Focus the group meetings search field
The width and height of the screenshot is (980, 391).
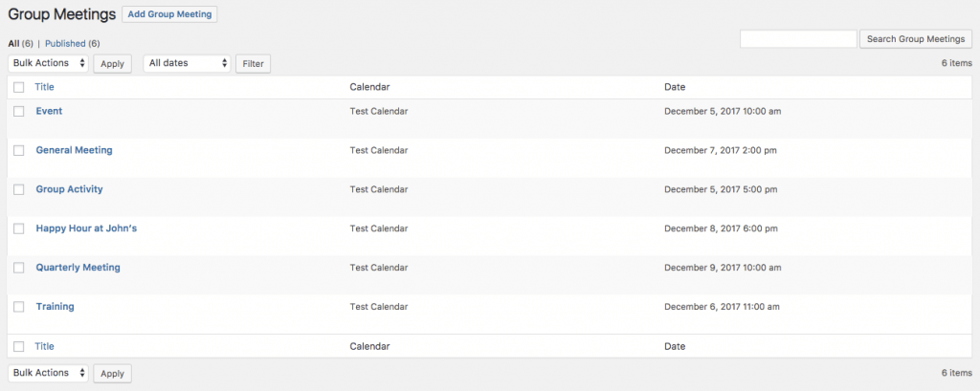pos(798,39)
